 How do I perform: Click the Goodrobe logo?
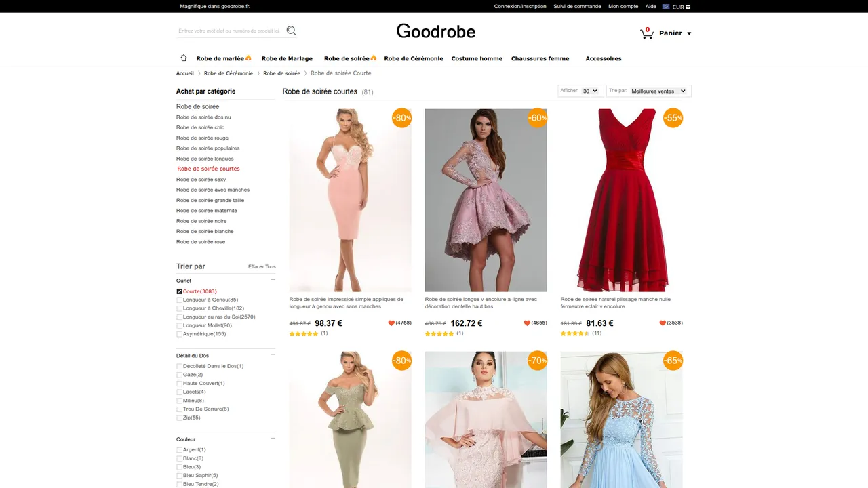coord(436,31)
